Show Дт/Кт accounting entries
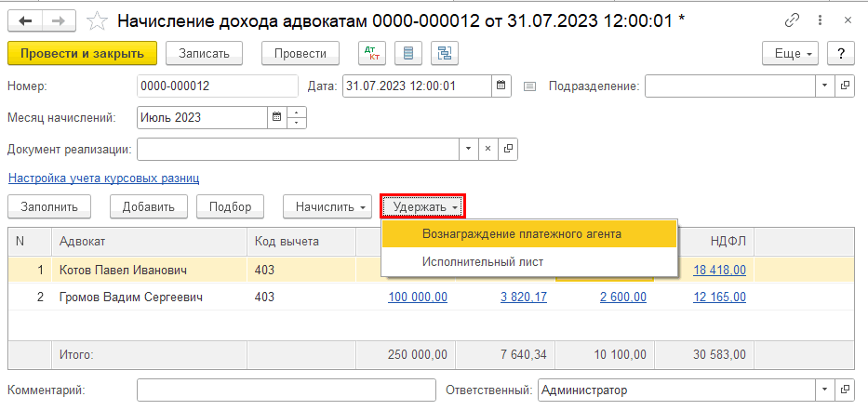 tap(370, 53)
